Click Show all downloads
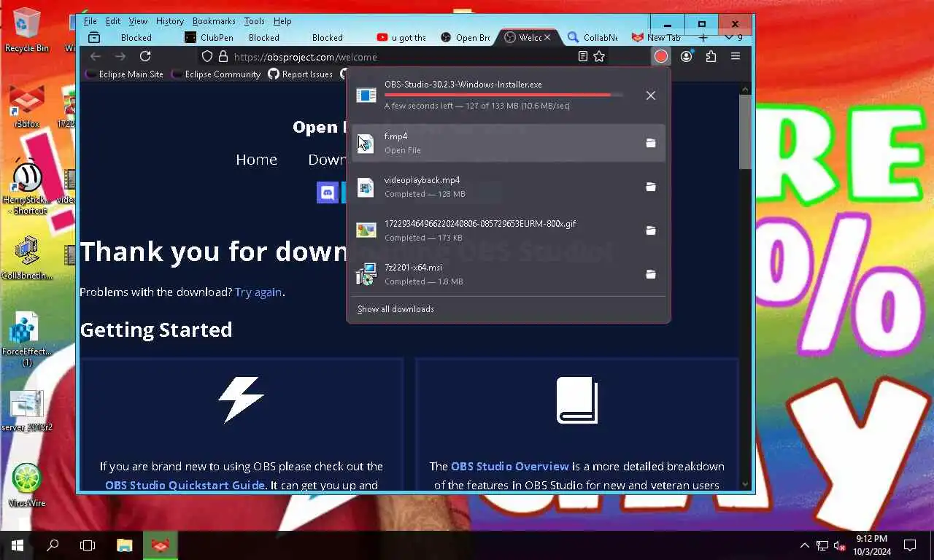Viewport: 934px width, 560px height. click(x=395, y=309)
